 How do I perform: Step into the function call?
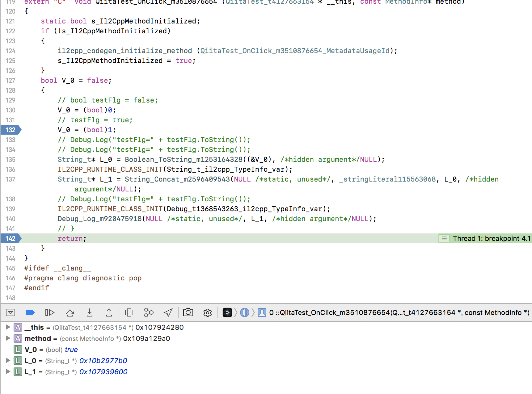[90, 312]
